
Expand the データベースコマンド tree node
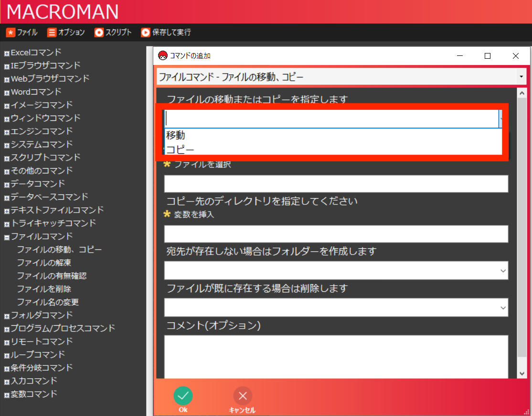click(x=6, y=198)
